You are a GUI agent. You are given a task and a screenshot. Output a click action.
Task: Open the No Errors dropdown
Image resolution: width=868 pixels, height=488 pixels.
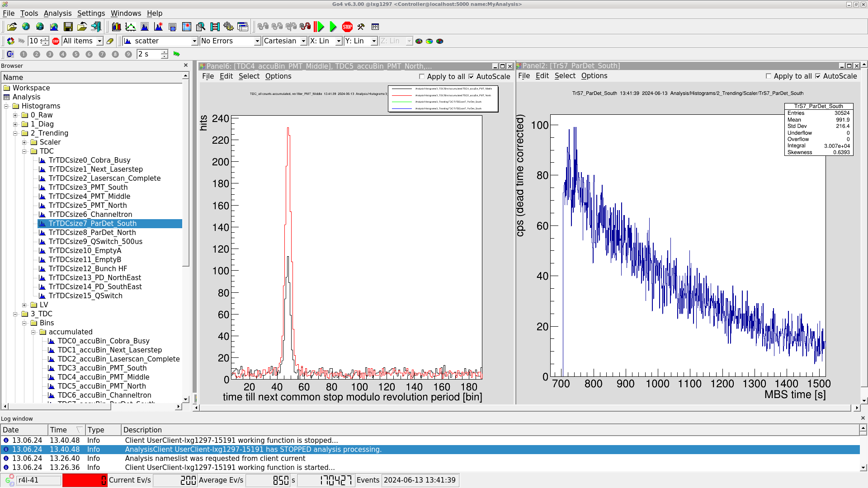point(230,41)
